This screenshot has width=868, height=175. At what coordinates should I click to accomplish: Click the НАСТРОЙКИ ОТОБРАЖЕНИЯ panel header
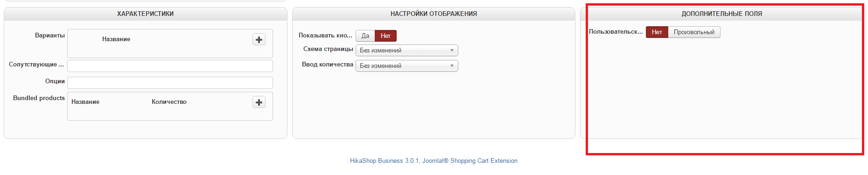(434, 14)
